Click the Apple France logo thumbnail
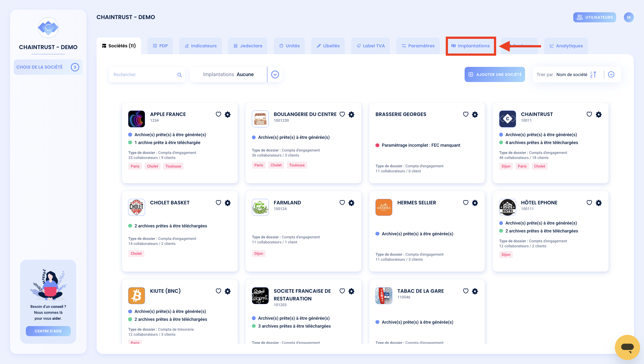 [x=136, y=119]
